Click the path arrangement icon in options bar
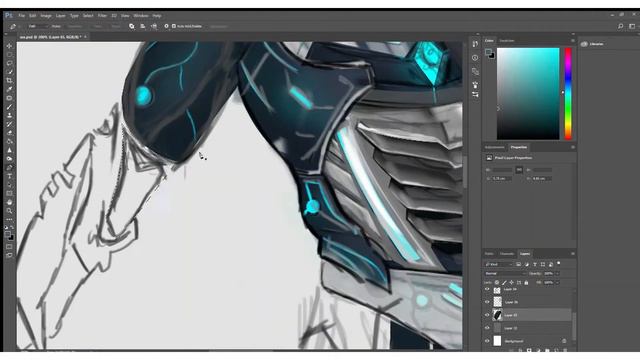The image size is (640, 360). tap(154, 26)
